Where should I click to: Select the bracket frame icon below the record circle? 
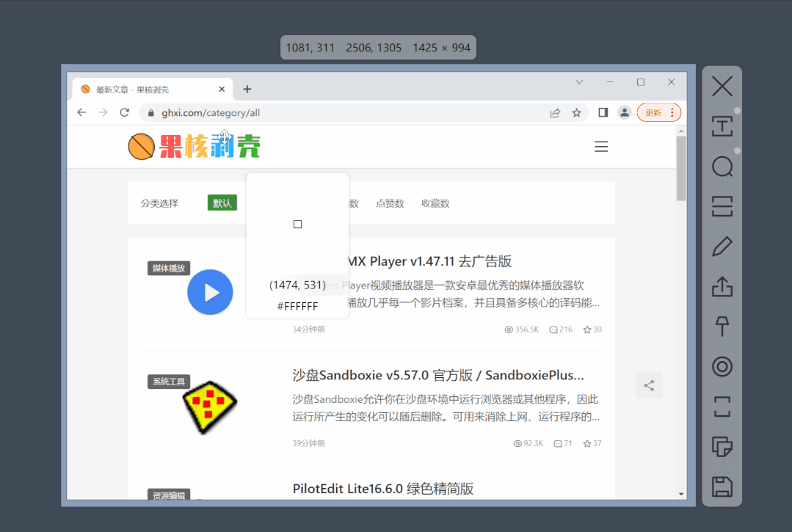click(x=722, y=407)
